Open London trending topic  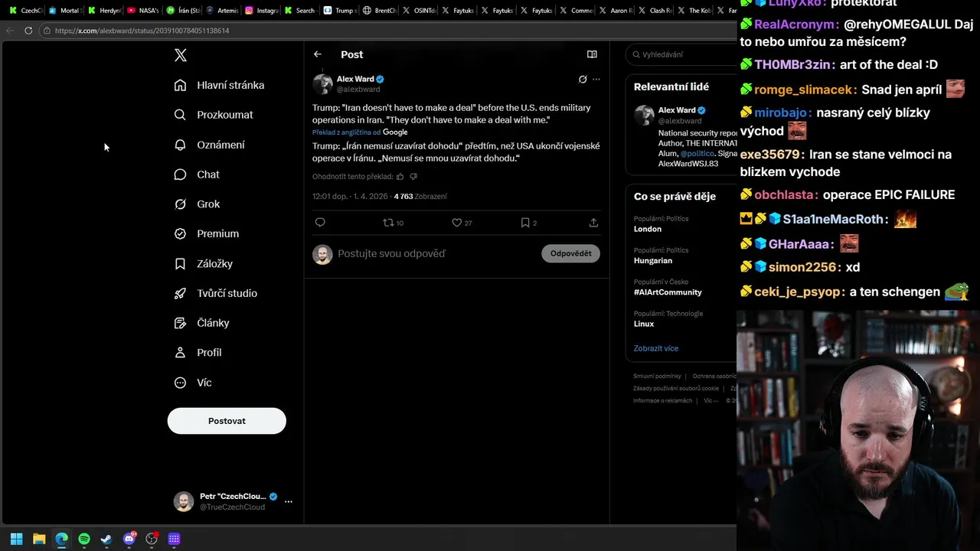648,229
